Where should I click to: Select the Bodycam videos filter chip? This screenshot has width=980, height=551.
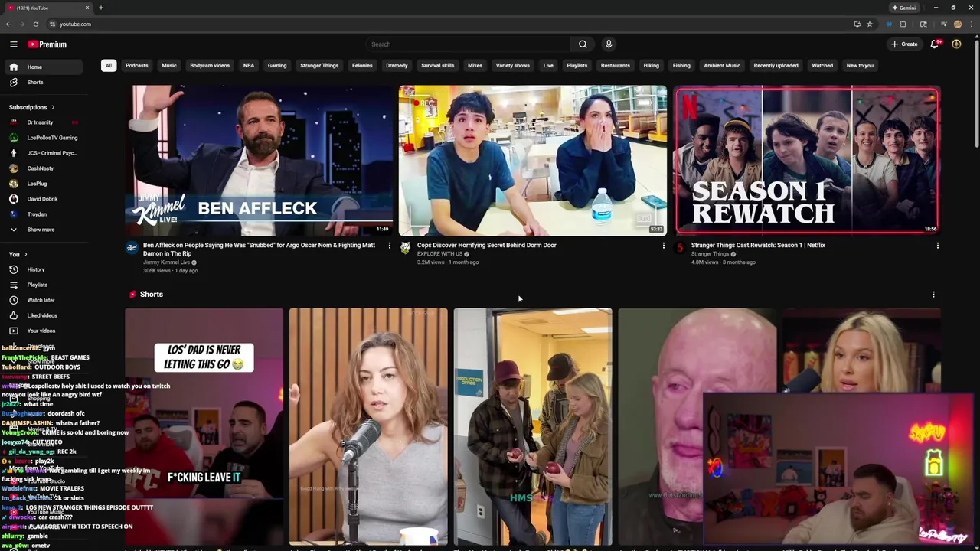tap(210, 66)
